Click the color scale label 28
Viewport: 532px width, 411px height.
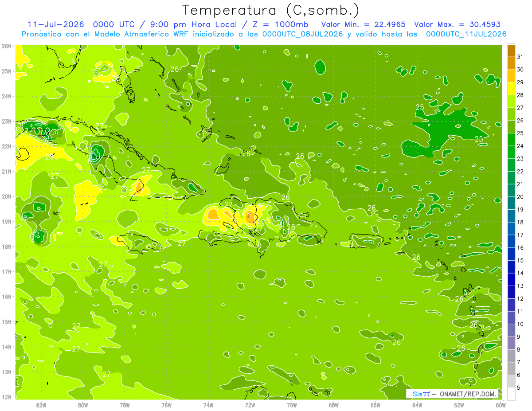[x=520, y=95]
